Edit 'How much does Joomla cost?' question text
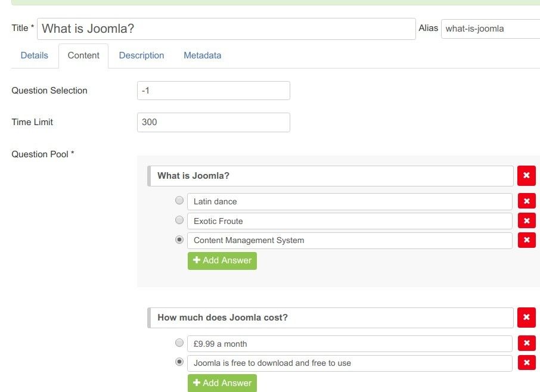Viewport: 540px width, 392px height. (331, 318)
